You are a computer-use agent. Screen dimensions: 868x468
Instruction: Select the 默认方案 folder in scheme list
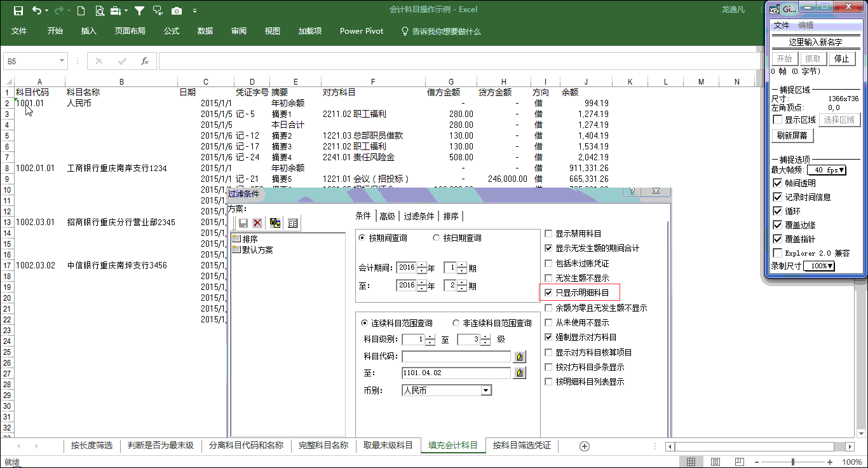click(252, 250)
